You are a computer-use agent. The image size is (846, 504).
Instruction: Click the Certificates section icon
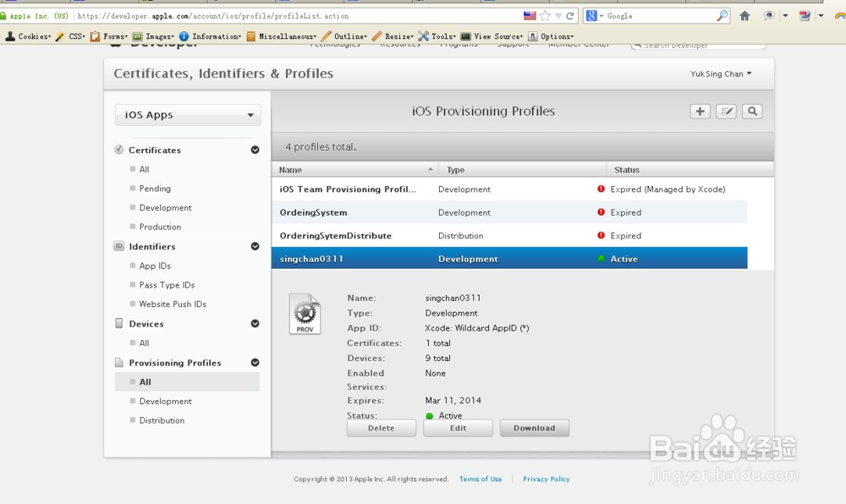tap(118, 150)
